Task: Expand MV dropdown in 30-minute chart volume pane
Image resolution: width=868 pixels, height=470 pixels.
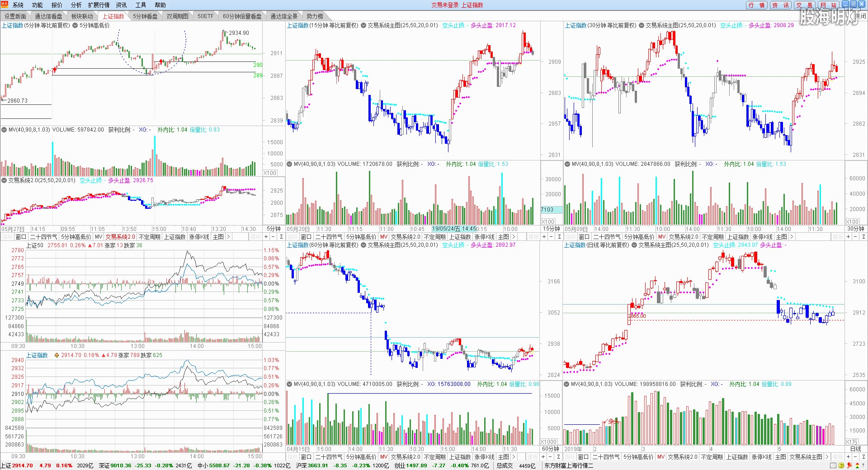Action: click(567, 164)
